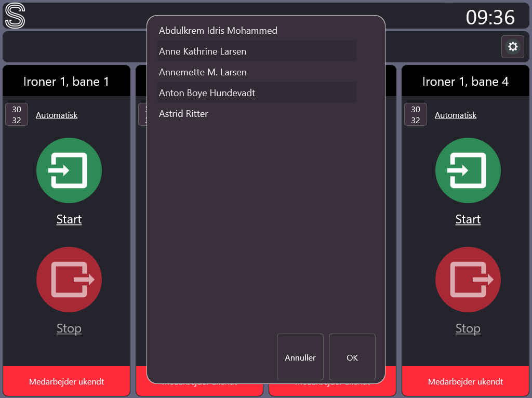The height and width of the screenshot is (398, 532).
Task: Click the green Start icon in bane 1
Action: [x=69, y=170]
